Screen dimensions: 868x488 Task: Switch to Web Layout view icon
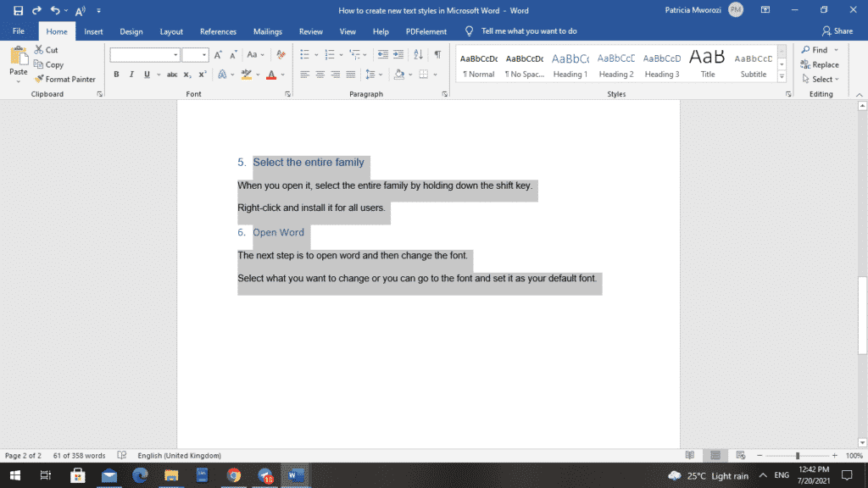741,455
